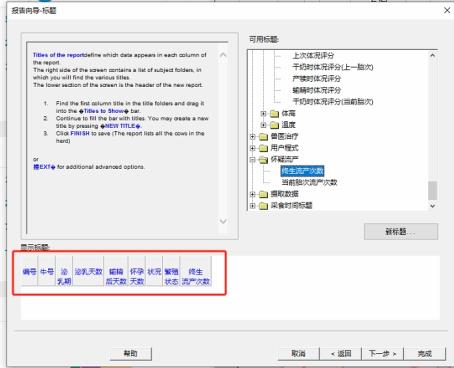This screenshot has width=454, height=368.
Task: Select the 泌乳天数 column header
Action: 88,272
